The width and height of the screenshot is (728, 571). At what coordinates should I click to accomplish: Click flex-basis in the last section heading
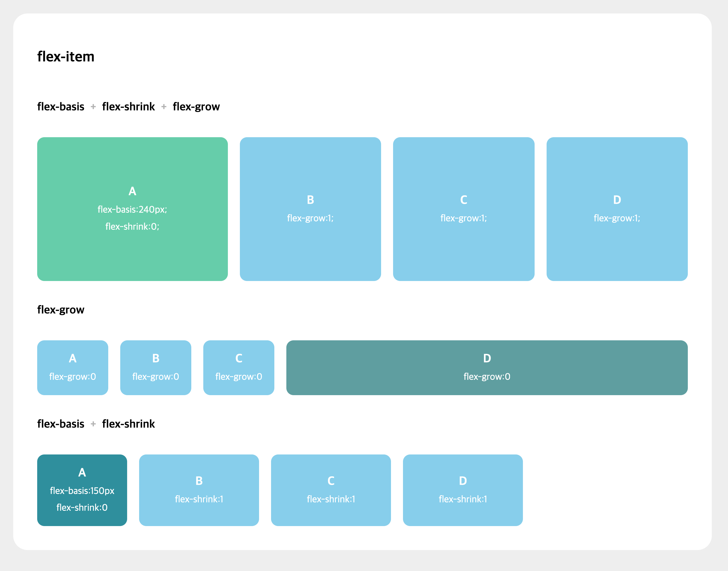pyautogui.click(x=61, y=424)
